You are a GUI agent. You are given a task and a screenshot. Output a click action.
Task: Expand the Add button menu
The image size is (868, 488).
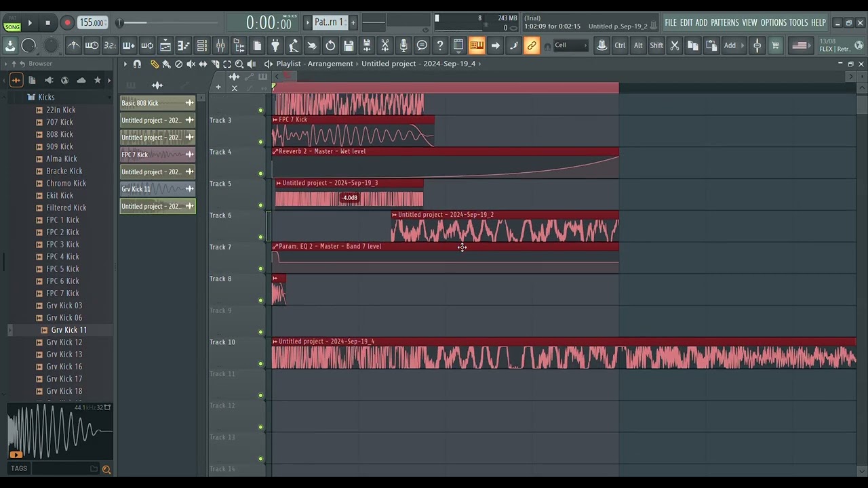click(x=733, y=45)
